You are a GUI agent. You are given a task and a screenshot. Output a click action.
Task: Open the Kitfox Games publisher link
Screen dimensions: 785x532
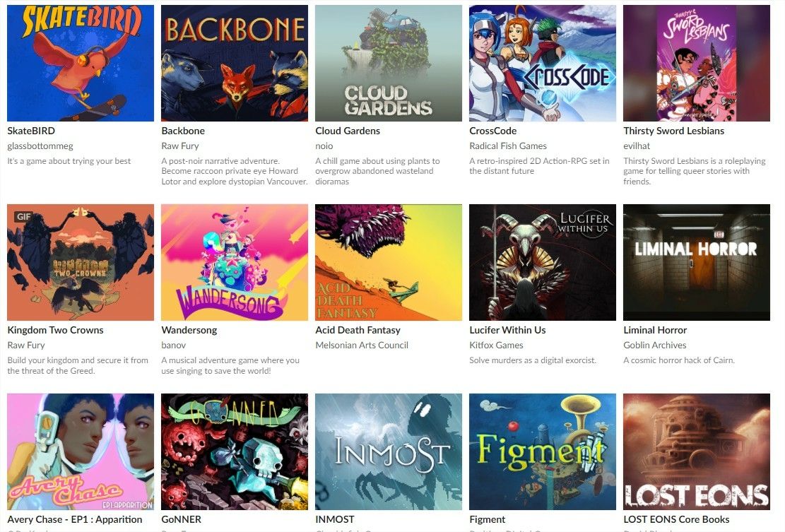[496, 345]
